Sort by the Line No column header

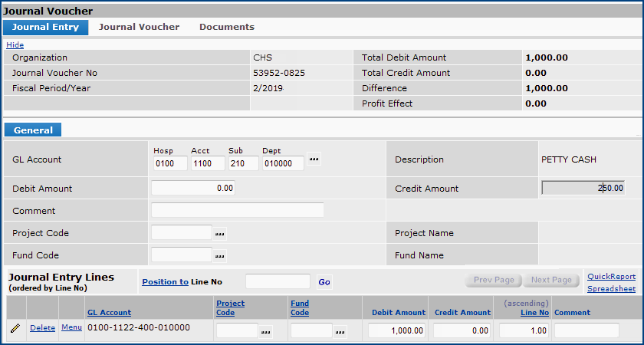pos(534,313)
